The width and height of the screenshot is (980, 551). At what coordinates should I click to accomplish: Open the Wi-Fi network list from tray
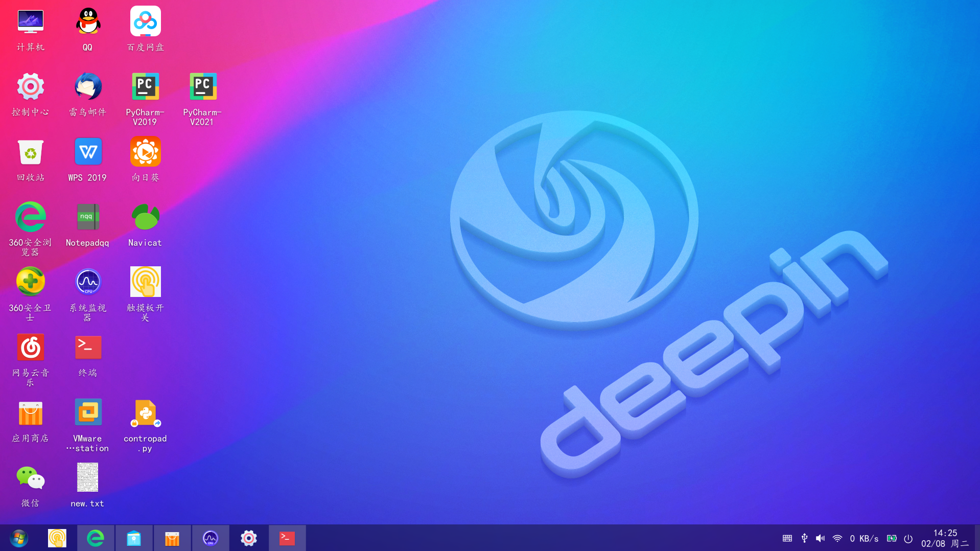click(837, 538)
